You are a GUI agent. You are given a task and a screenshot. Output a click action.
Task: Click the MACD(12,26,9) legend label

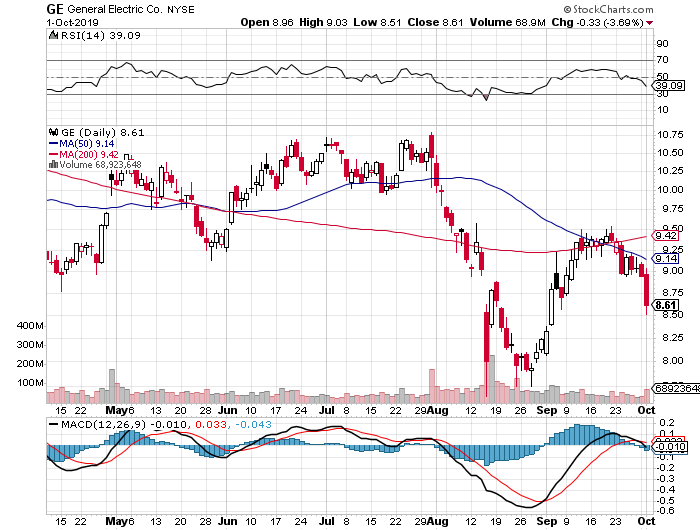103,425
